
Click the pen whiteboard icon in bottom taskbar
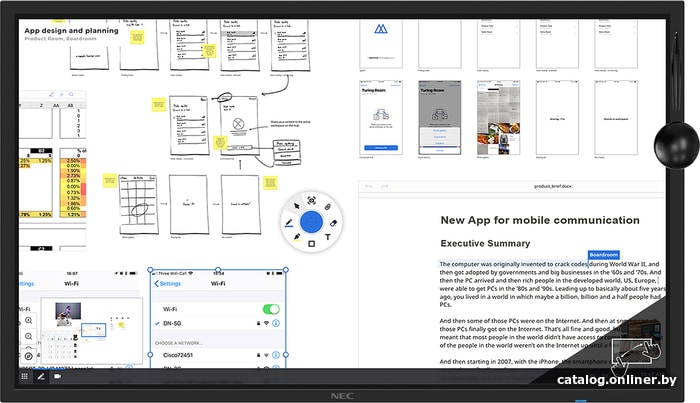[41, 376]
